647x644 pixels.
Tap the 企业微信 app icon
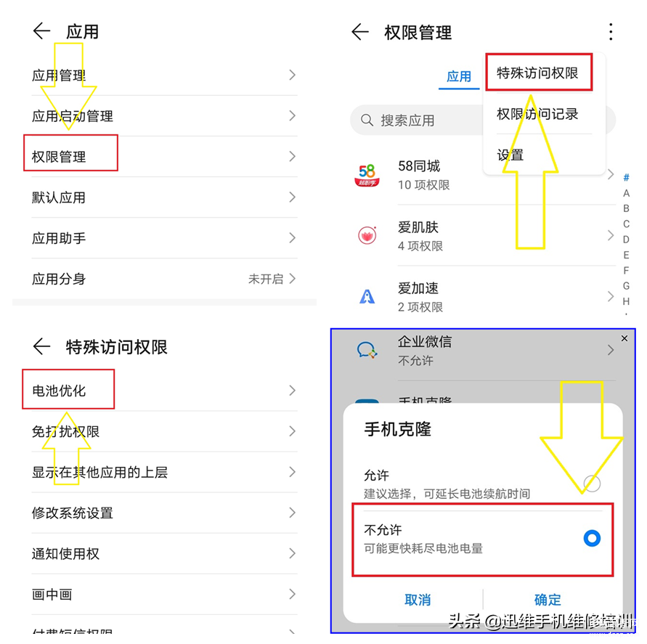click(x=367, y=350)
